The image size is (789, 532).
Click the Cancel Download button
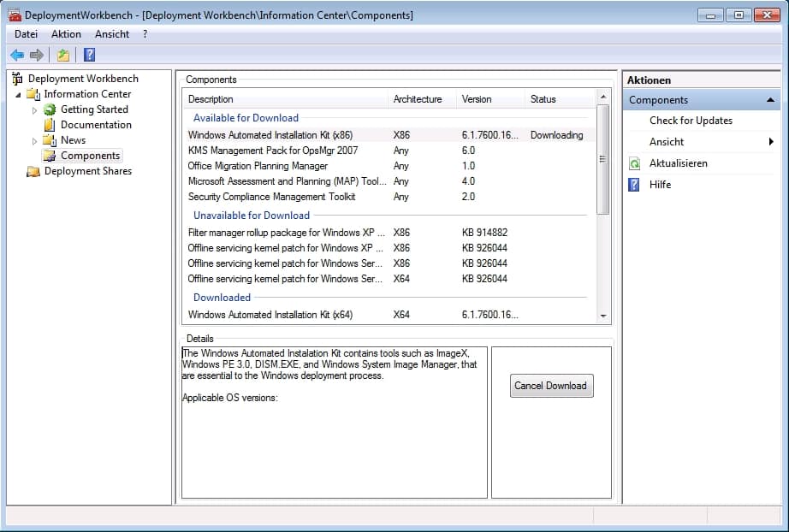tap(551, 386)
